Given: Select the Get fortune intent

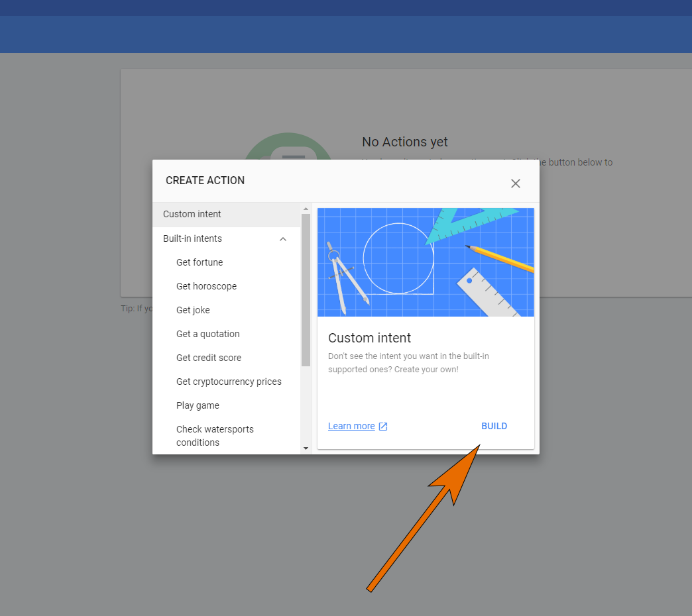Looking at the screenshot, I should click(x=200, y=262).
